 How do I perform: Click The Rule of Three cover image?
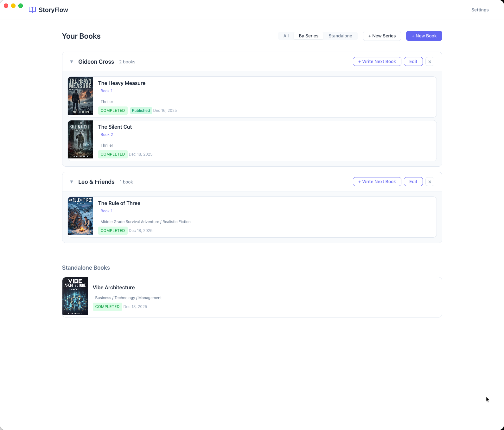pyautogui.click(x=80, y=216)
